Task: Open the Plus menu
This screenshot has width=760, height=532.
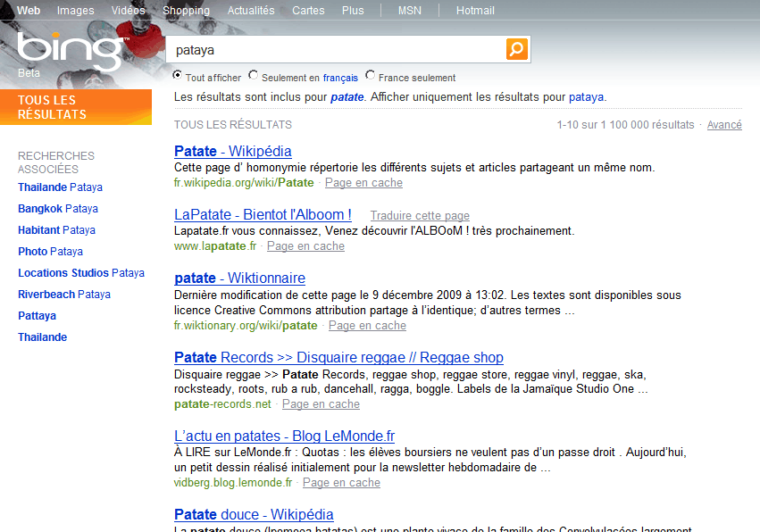Action: 353,10
